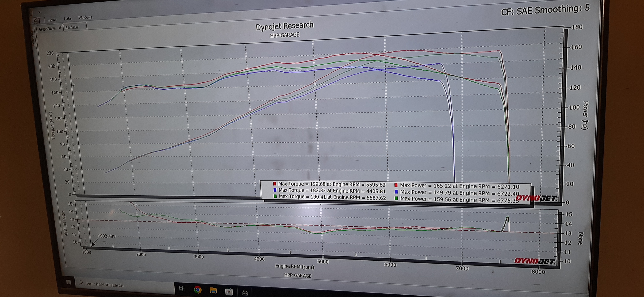Click the 8000 tick on the RPM axis
The image size is (644, 297).
pyautogui.click(x=538, y=272)
